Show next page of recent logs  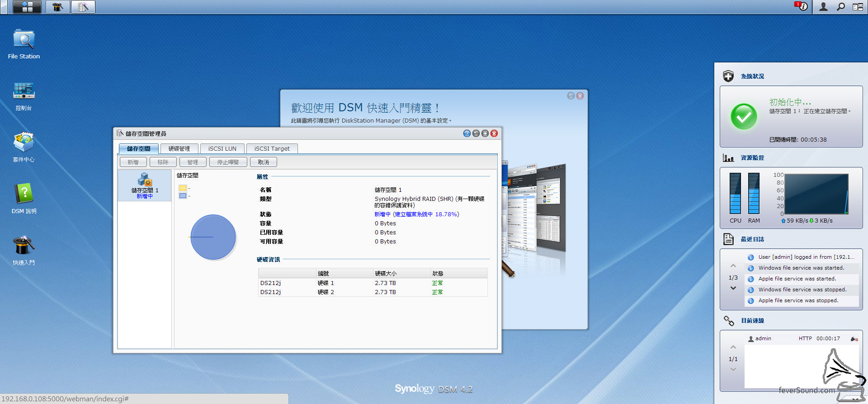coord(733,288)
